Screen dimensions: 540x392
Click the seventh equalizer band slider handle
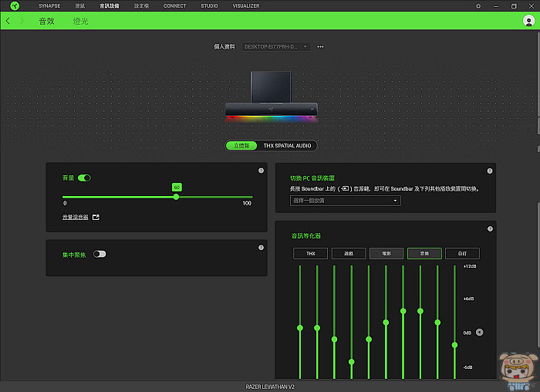[x=403, y=311]
